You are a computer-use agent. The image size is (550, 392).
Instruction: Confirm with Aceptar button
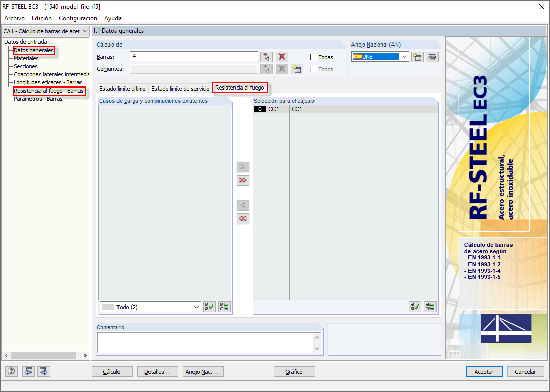[484, 372]
